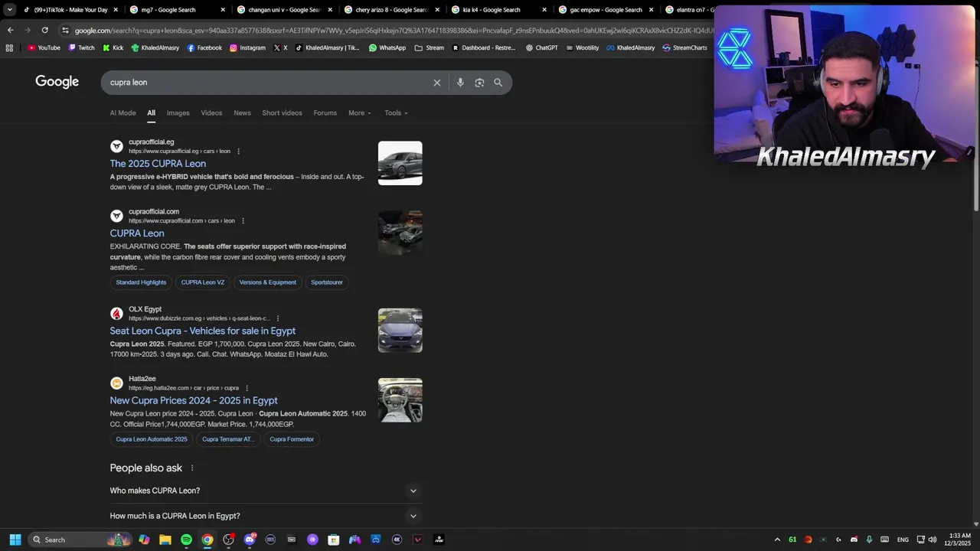
Task: Close the chery arizo 8 browser tab
Action: 437,10
